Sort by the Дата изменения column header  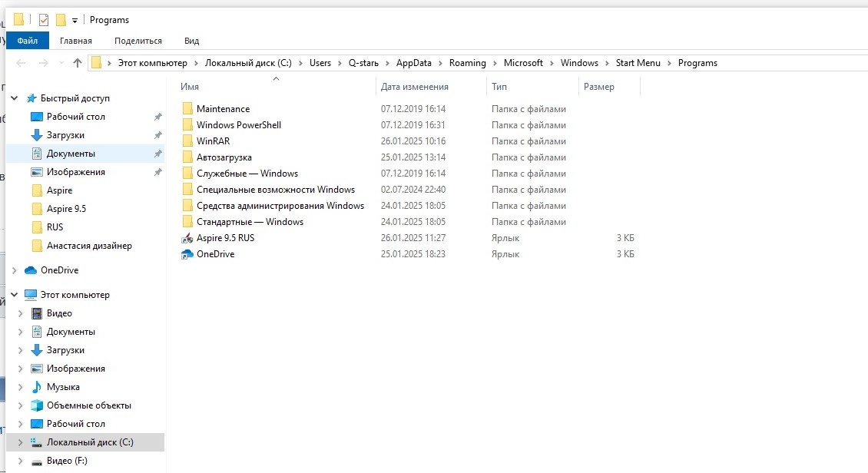(415, 87)
